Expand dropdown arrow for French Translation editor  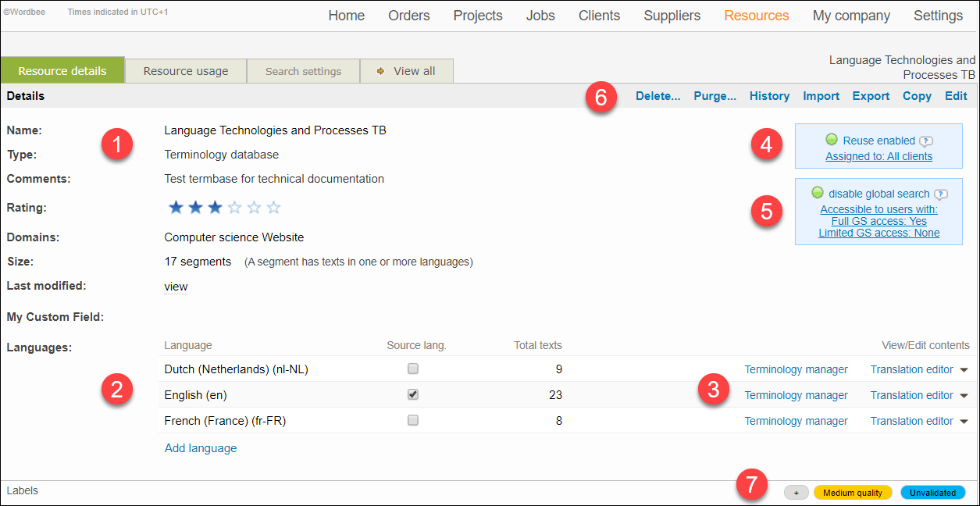pos(964,422)
